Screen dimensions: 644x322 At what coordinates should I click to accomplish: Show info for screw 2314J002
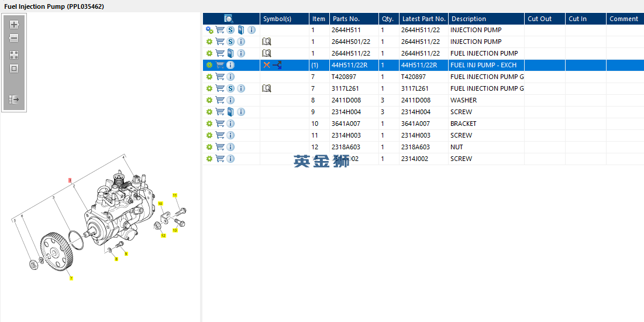[x=230, y=159]
